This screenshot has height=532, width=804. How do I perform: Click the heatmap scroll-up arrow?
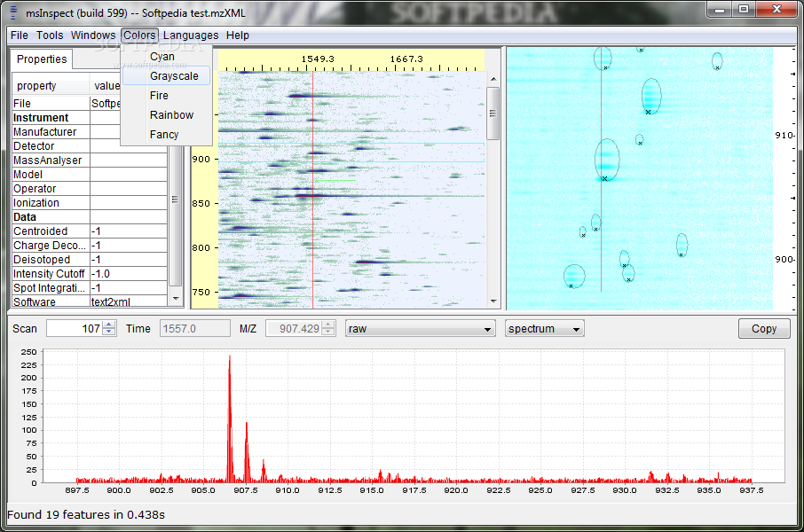point(493,79)
